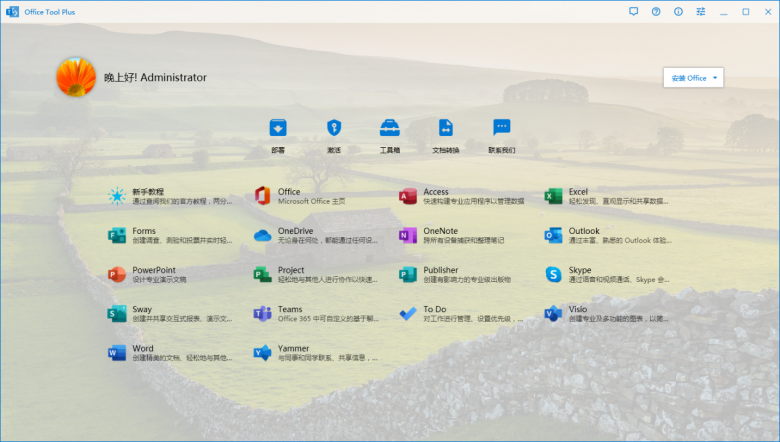Click the To Do checkmark icon
Viewport: 780px width, 442px height.
[x=408, y=314]
